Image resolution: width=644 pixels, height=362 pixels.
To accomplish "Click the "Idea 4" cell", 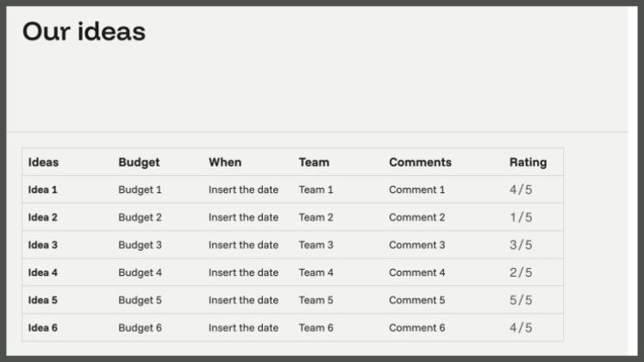I will [43, 272].
